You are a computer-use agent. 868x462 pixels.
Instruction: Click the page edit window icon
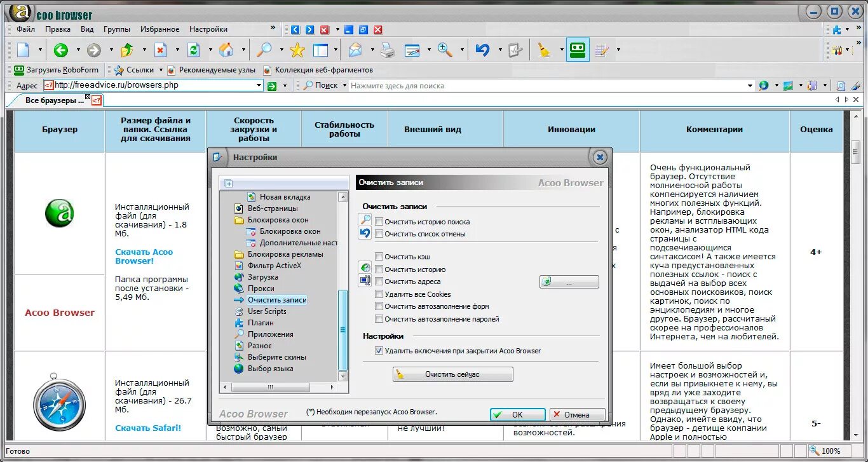(412, 50)
